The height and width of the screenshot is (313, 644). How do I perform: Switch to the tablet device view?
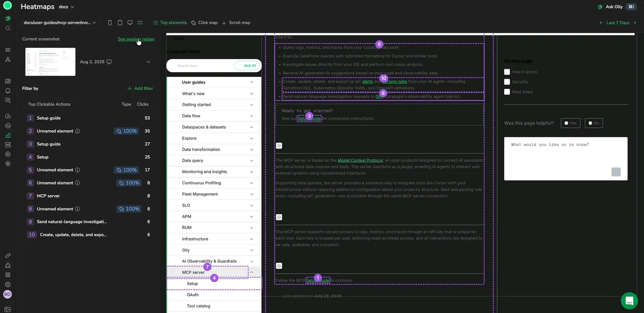[120, 23]
